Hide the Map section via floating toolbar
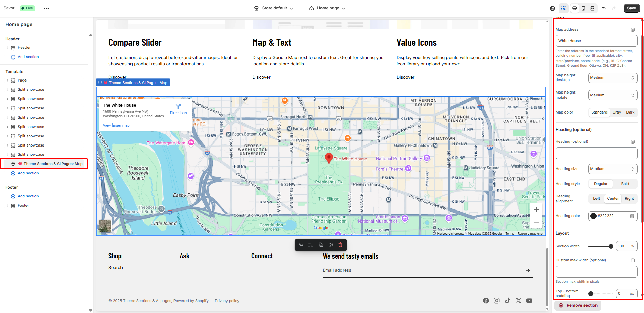The image size is (644, 313). [x=331, y=245]
